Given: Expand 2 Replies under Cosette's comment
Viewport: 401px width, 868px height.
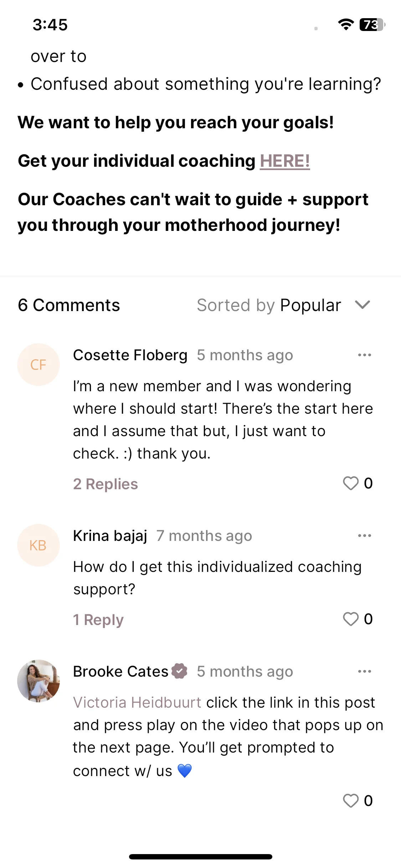Looking at the screenshot, I should pyautogui.click(x=106, y=484).
